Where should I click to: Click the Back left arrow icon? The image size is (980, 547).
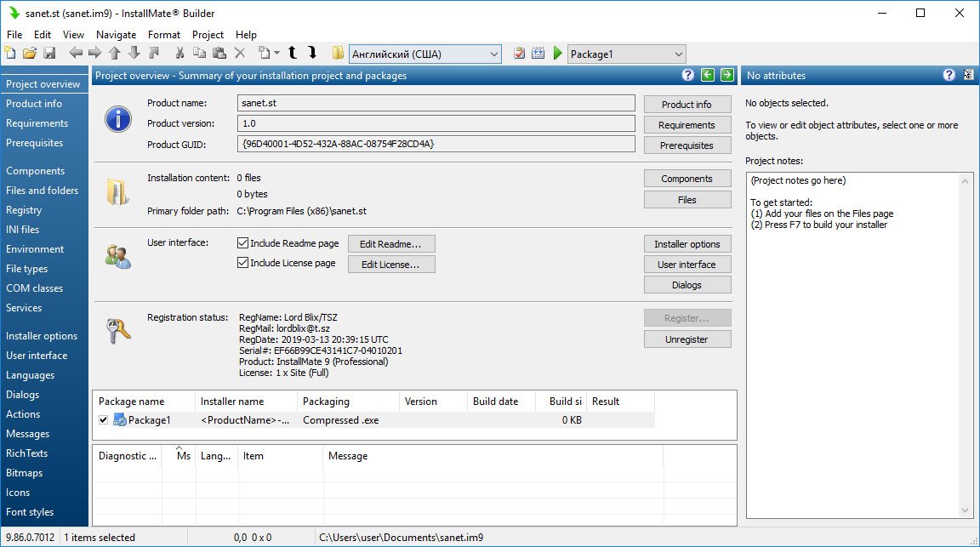coord(76,53)
